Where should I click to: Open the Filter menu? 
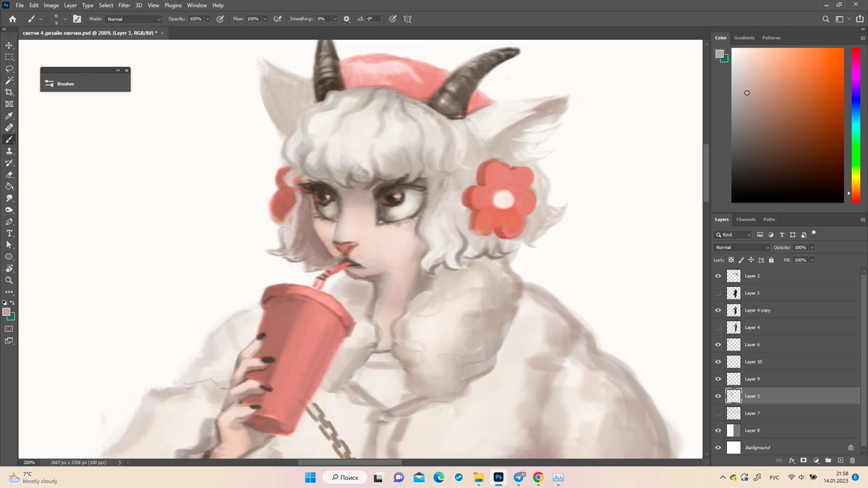tap(124, 5)
